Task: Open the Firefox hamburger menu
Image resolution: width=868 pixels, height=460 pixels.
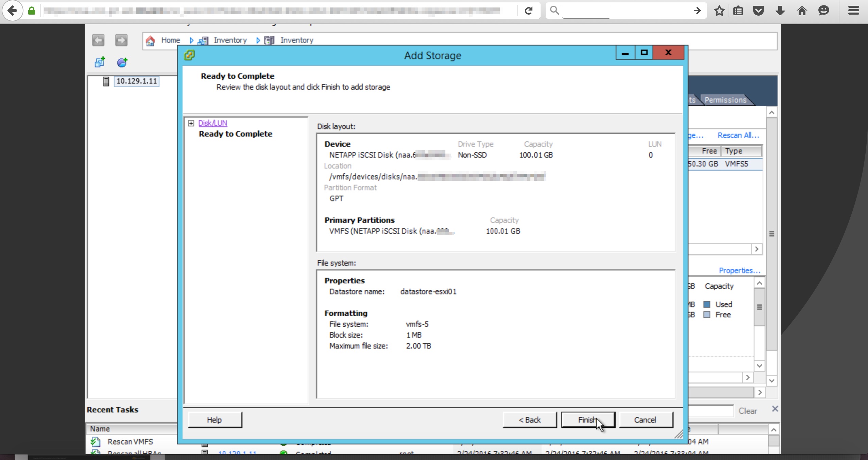Action: pyautogui.click(x=854, y=11)
